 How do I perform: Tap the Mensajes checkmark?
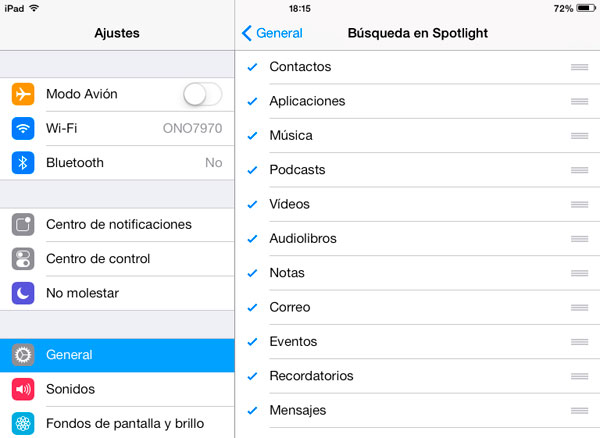pos(252,411)
